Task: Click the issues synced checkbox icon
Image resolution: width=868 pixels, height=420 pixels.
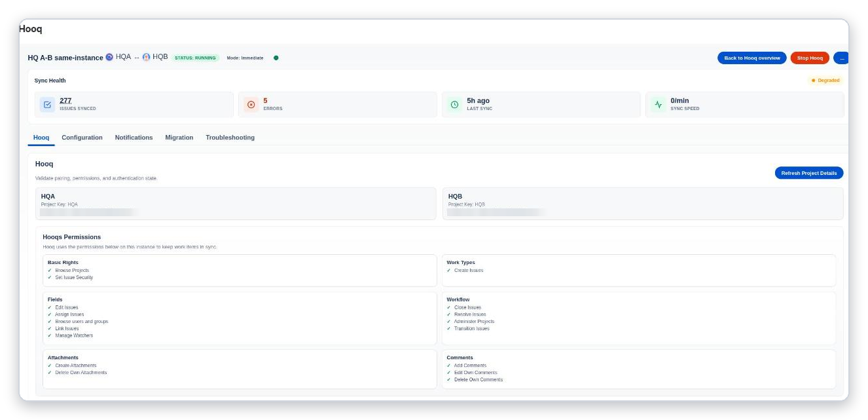Action: click(47, 104)
